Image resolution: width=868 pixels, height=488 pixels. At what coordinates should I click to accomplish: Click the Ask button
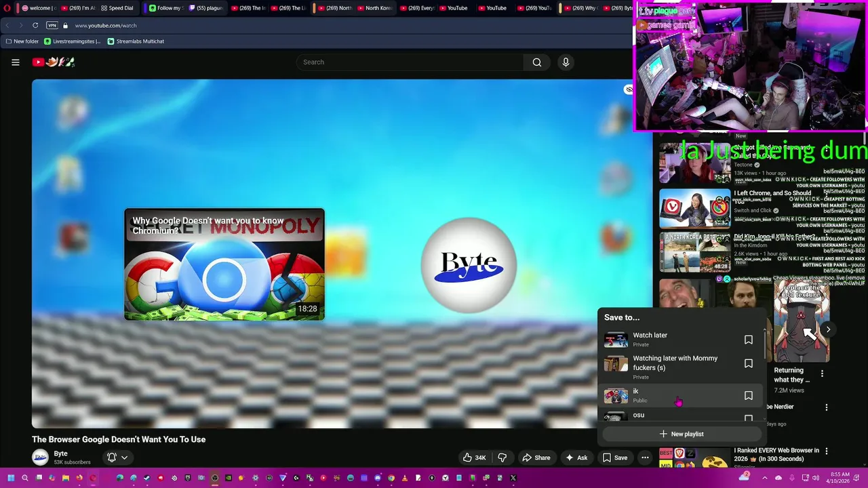click(x=576, y=457)
